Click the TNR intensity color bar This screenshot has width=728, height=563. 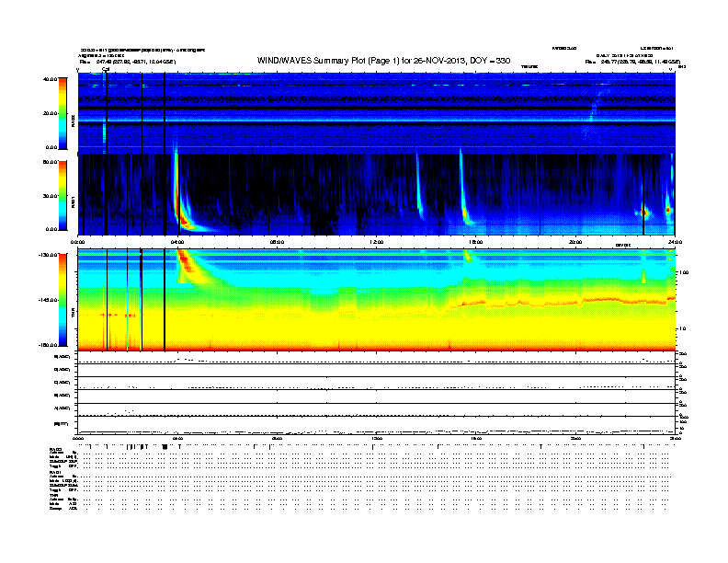pos(63,300)
